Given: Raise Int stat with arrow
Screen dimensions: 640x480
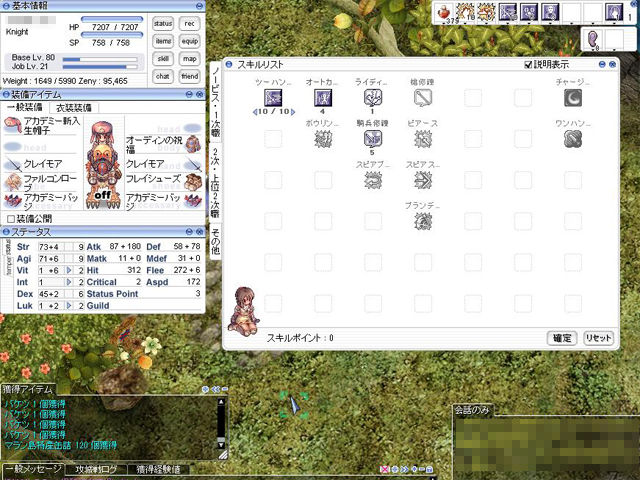Looking at the screenshot, I should [x=69, y=282].
